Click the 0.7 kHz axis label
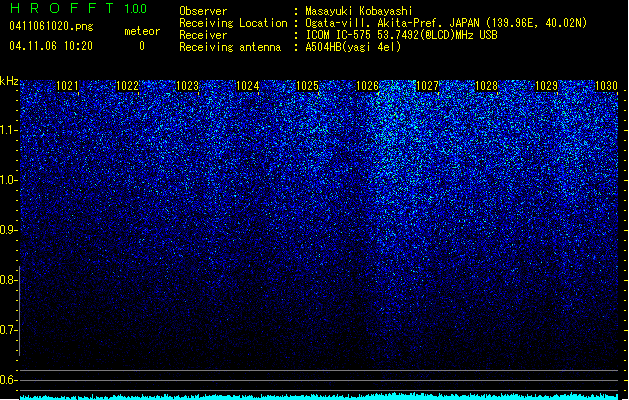 pos(8,330)
